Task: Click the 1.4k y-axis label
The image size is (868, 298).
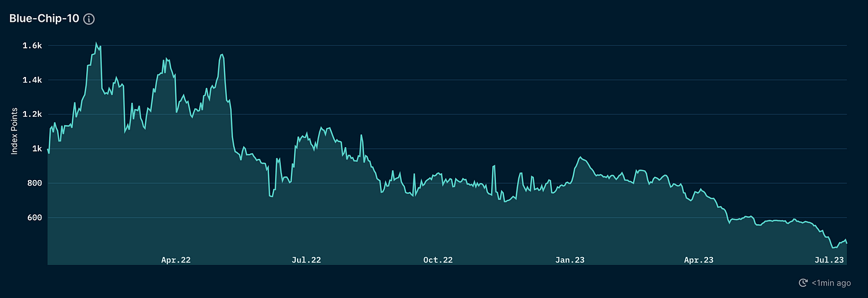Action: click(32, 80)
